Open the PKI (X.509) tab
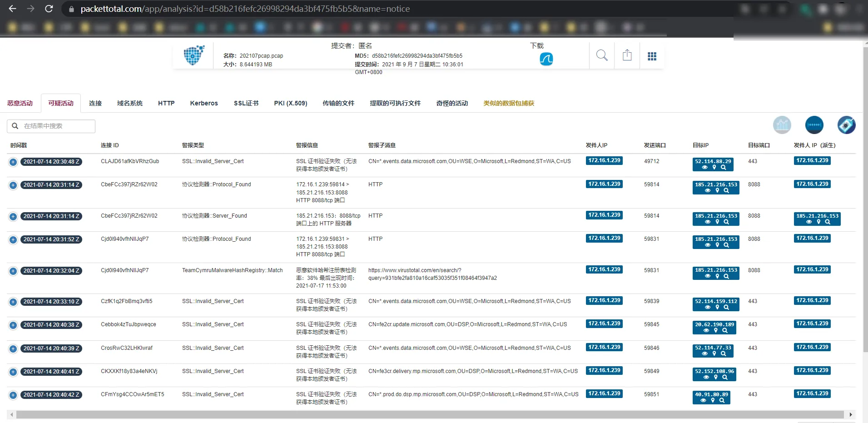Viewport: 868px width, 423px height. tap(291, 103)
